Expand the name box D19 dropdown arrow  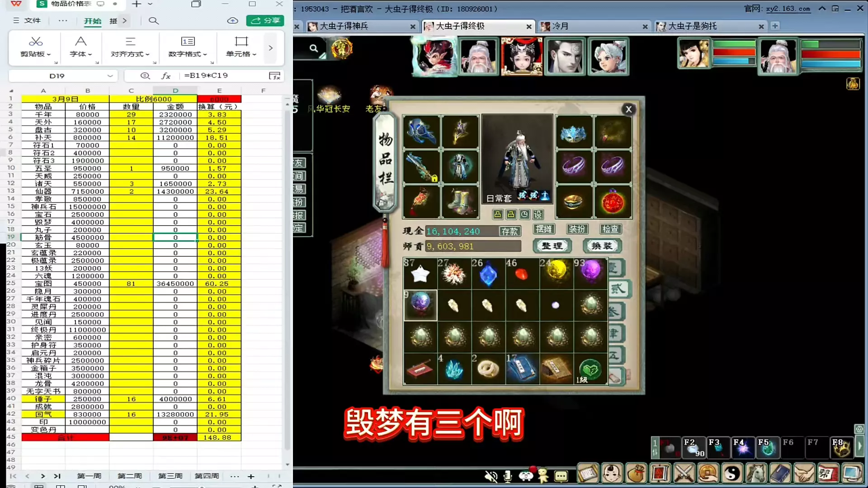coord(110,76)
